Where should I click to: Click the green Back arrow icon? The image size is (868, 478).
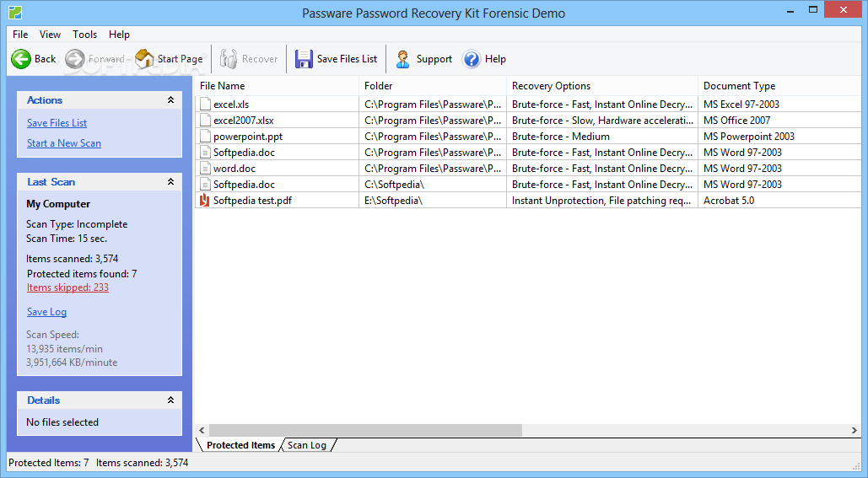click(21, 59)
